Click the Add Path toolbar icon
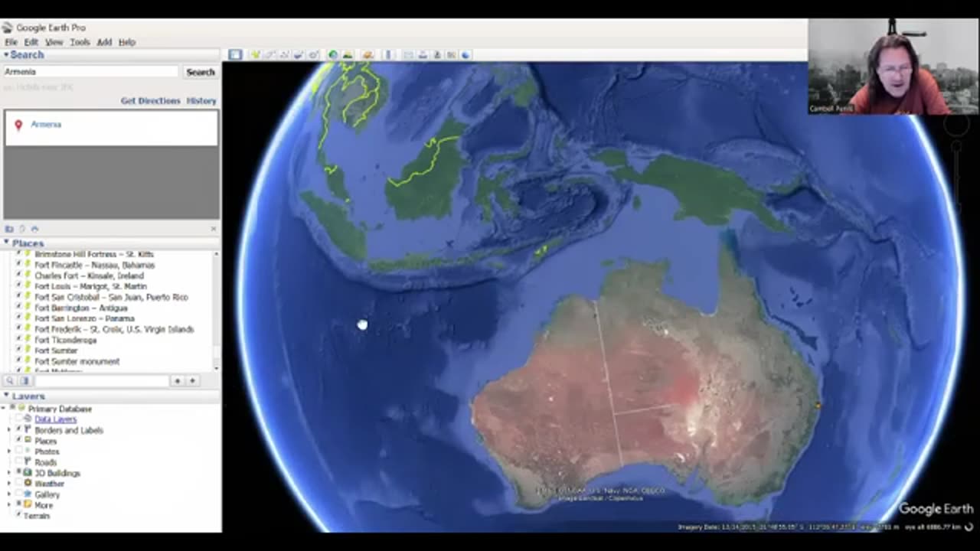This screenshot has height=551, width=980. (x=284, y=54)
